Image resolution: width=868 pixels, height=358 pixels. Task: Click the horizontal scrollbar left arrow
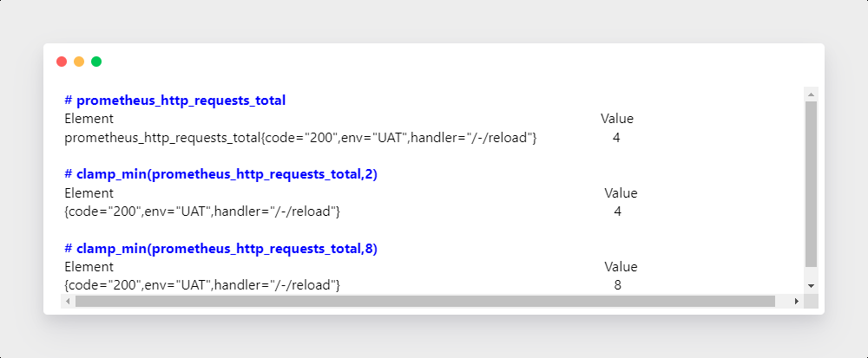(68, 301)
